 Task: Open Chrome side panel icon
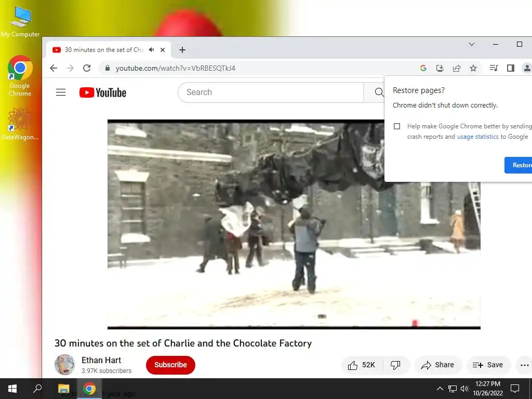click(x=511, y=68)
